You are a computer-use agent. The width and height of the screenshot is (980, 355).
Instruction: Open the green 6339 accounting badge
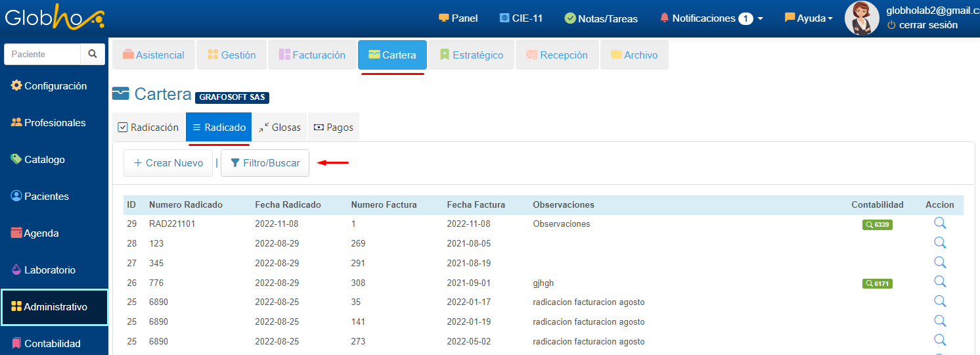tap(877, 225)
